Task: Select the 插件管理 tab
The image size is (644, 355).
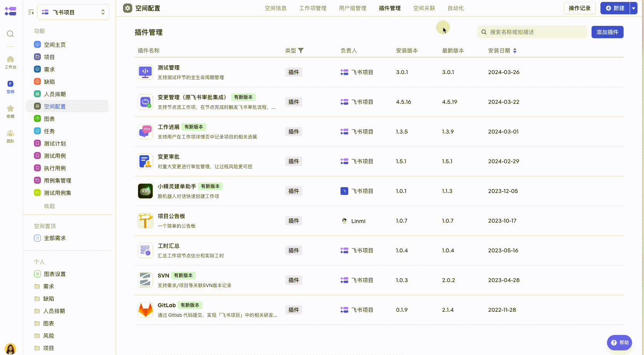Action: [x=390, y=8]
